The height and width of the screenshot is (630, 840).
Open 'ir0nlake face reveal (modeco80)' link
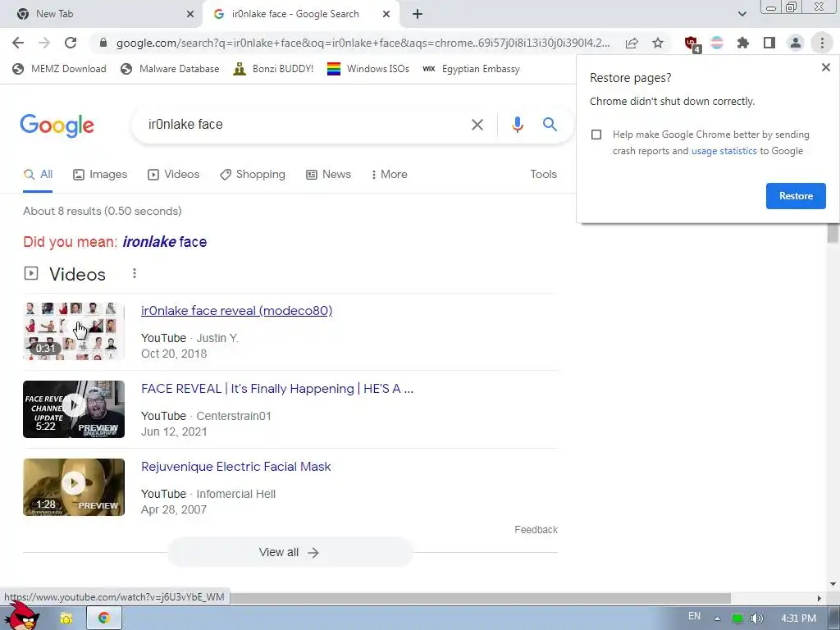[x=236, y=311]
